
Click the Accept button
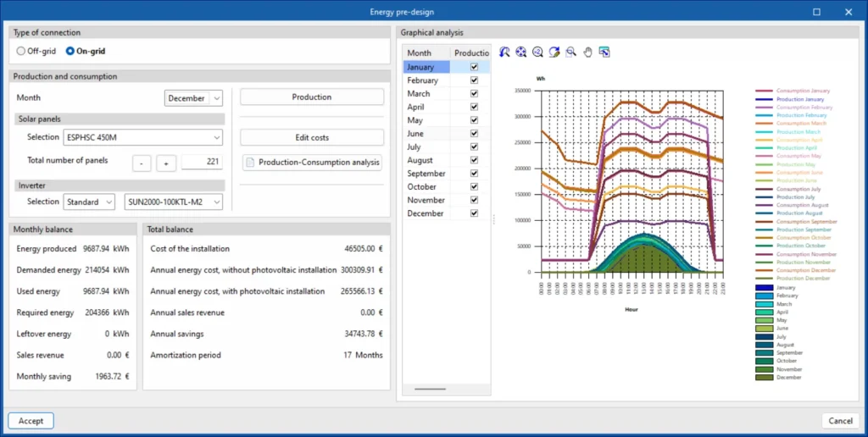click(x=31, y=421)
